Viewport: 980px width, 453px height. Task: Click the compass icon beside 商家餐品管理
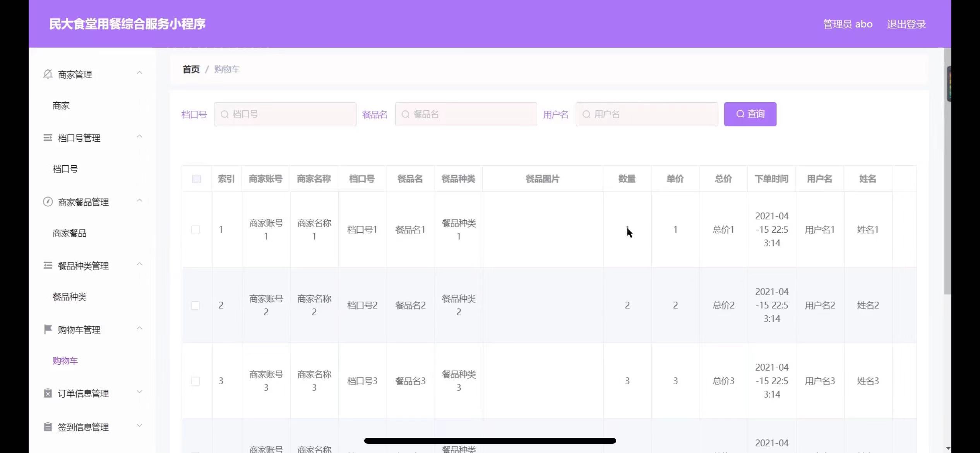click(x=48, y=202)
